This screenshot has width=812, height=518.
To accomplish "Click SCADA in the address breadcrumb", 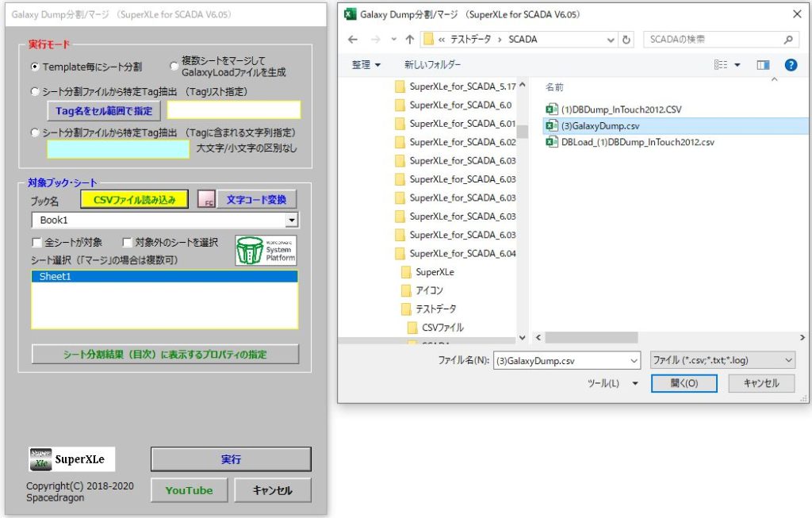I will click(x=523, y=40).
